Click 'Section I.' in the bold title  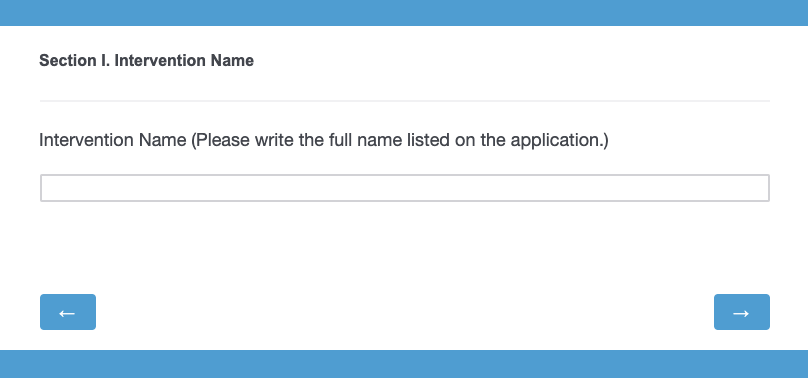[x=75, y=61]
